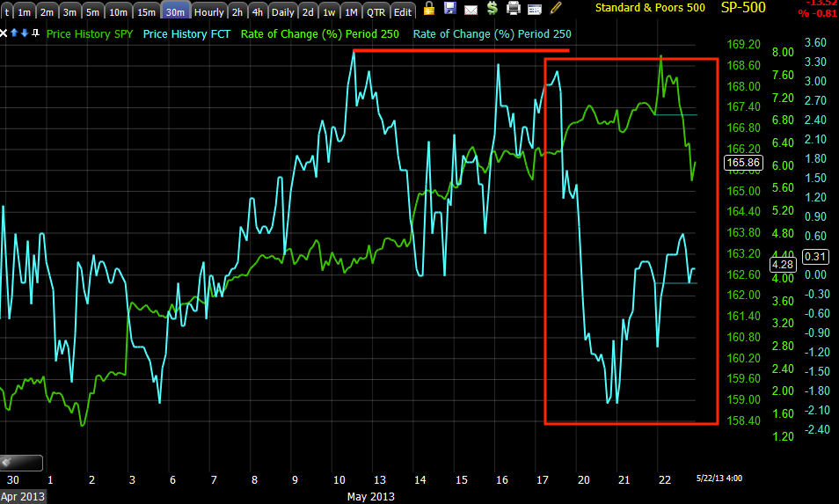Move the panel up with the up arrow
Image resolution: width=839 pixels, height=504 pixels.
(x=14, y=33)
